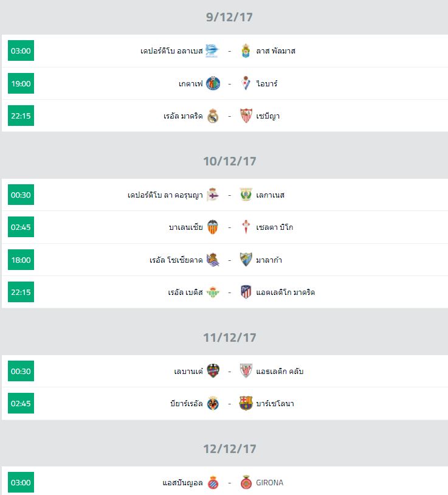Open the แอตเลติโก มาดริด team link

coord(285,292)
